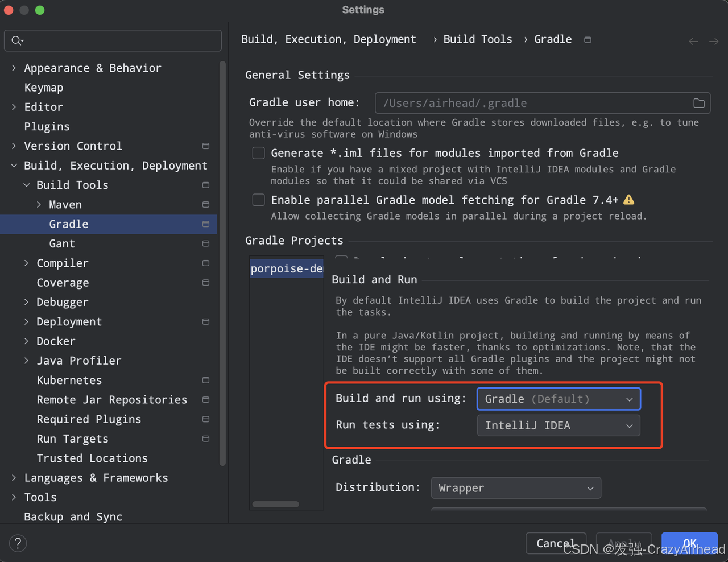Expand Appearance & Behavior section
The height and width of the screenshot is (562, 728).
tap(14, 68)
